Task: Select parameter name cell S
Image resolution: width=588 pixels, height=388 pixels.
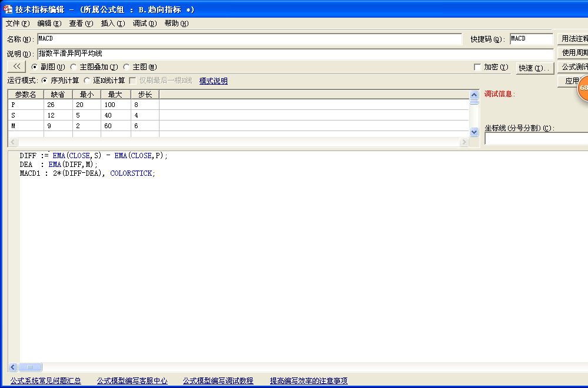Action: (26, 115)
